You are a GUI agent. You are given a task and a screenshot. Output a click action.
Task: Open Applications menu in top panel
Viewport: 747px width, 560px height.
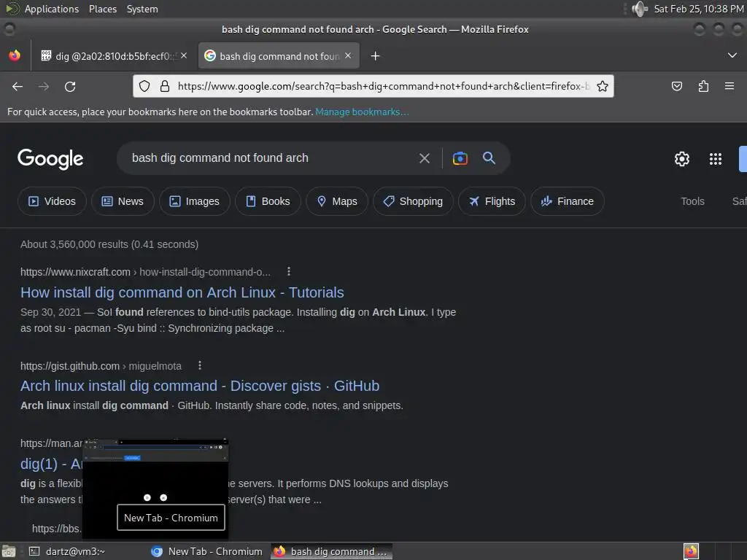pyautogui.click(x=52, y=9)
